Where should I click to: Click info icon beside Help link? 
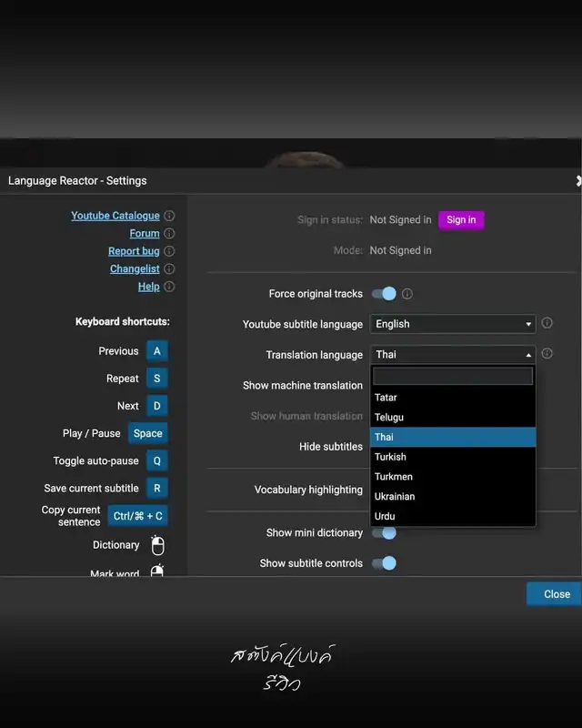coord(169,287)
